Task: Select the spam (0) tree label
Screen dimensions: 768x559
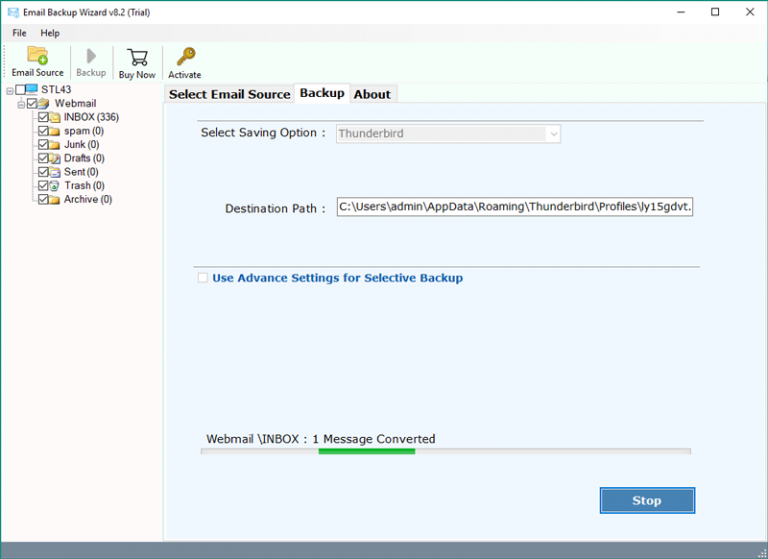Action: click(84, 131)
